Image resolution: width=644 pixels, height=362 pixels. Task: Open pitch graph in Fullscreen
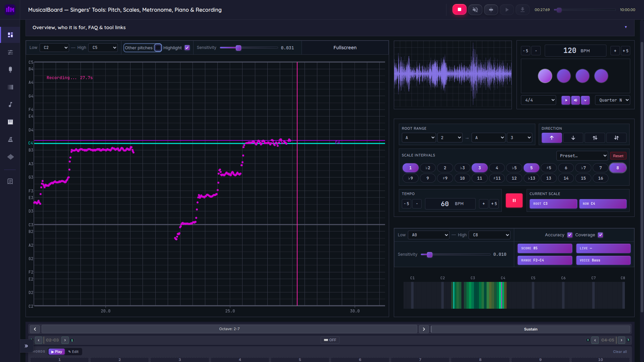coord(345,48)
